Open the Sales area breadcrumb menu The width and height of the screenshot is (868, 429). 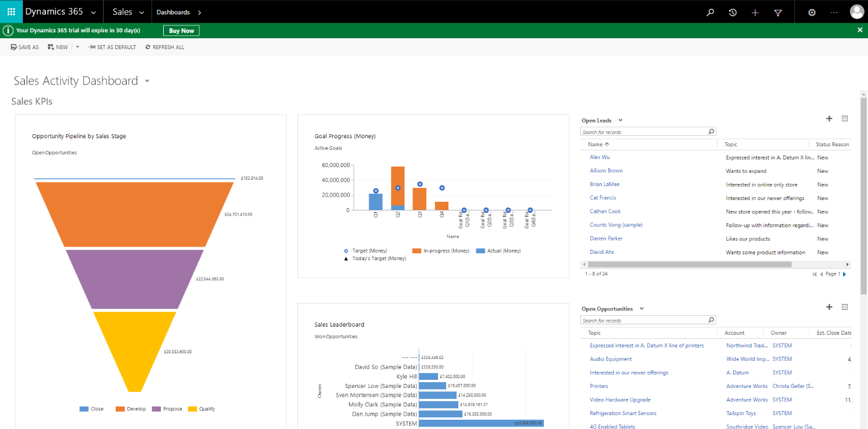(x=141, y=12)
